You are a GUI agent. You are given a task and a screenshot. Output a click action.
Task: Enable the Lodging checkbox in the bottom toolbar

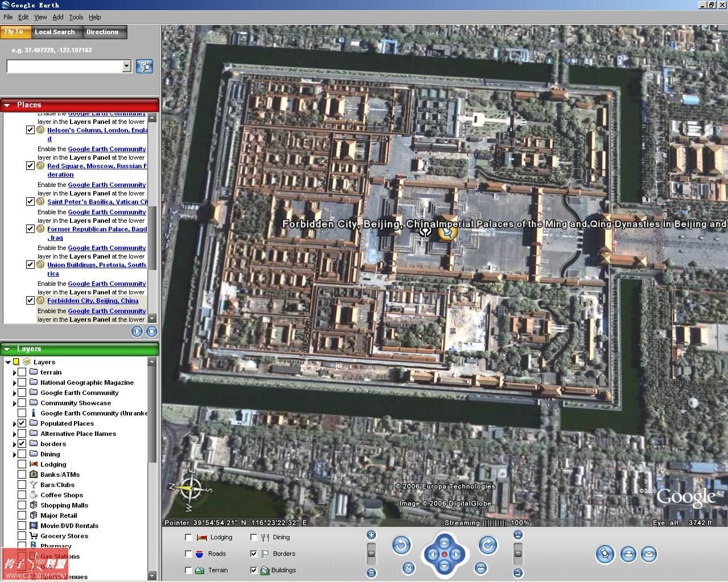pos(188,537)
